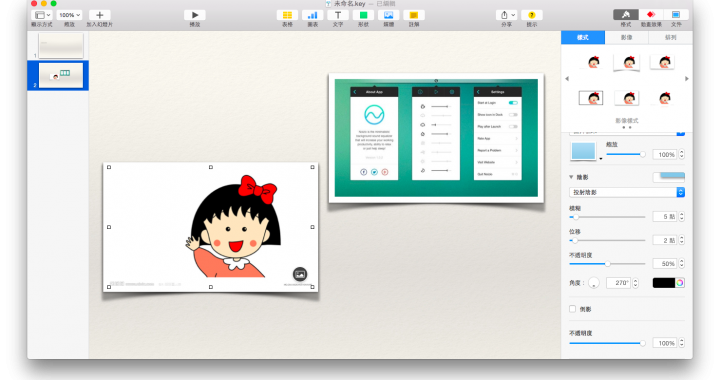The height and width of the screenshot is (380, 720).
Task: Enable the 倒影 reflection checkbox
Action: (573, 309)
